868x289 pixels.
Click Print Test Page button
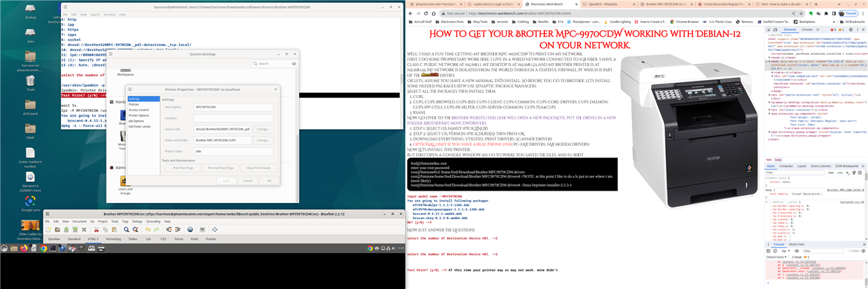[182, 167]
